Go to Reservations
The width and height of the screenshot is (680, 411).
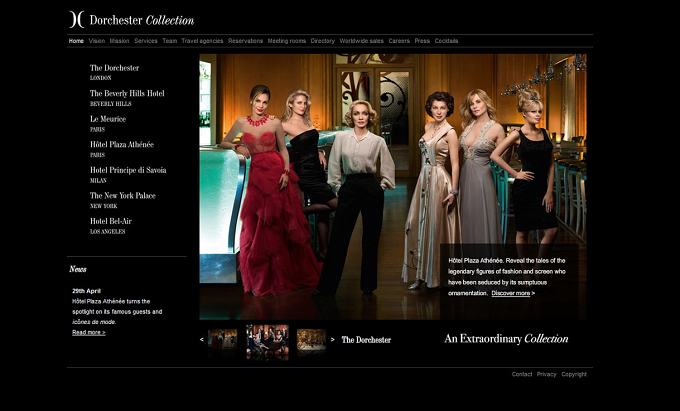click(x=245, y=41)
